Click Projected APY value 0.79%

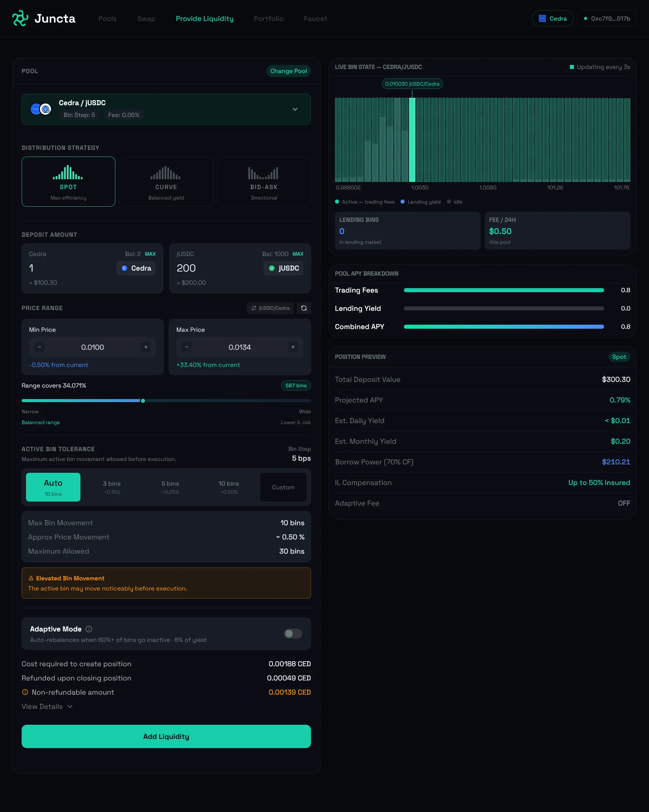[620, 400]
